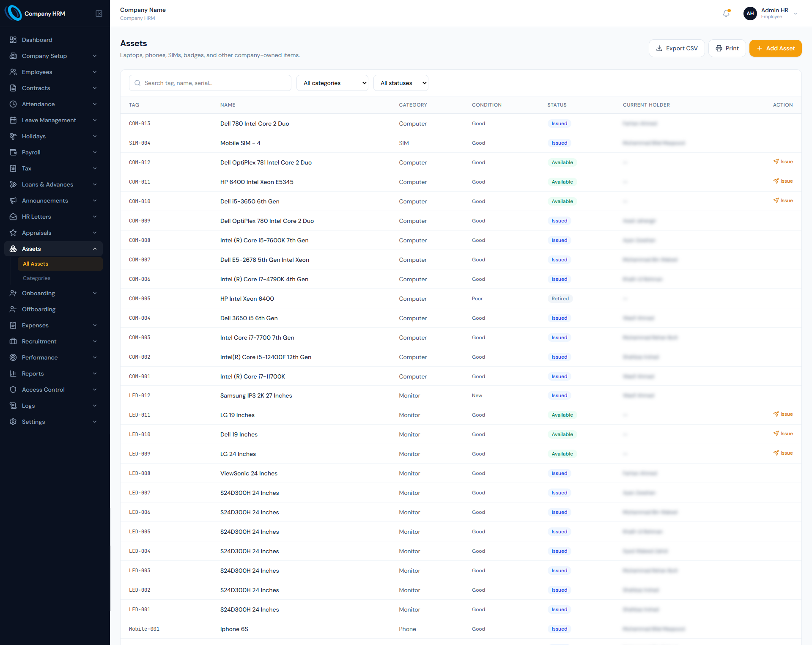Click the TAG column header

134,105
